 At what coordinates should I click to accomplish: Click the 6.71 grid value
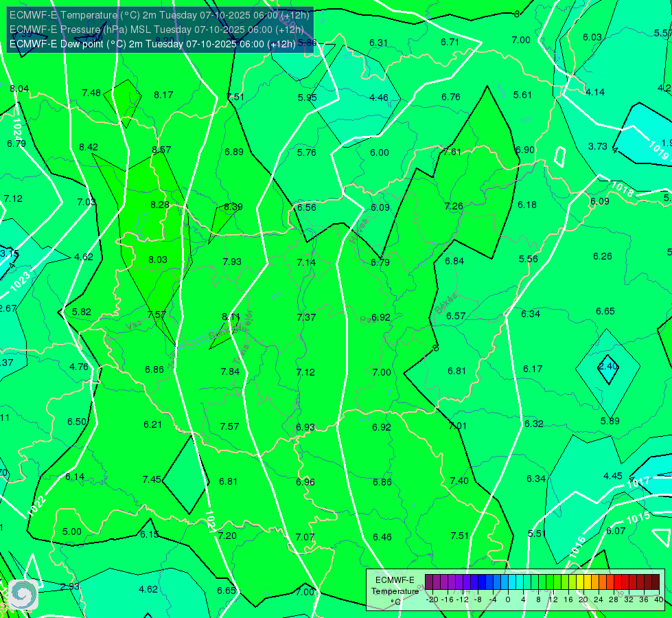click(450, 42)
